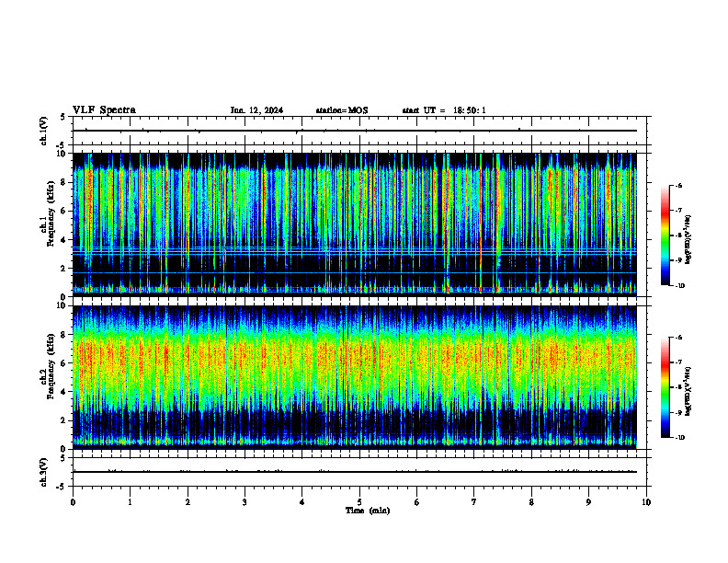Click the "-10" label on ch.2 color bar
The image size is (728, 563).
click(x=679, y=438)
